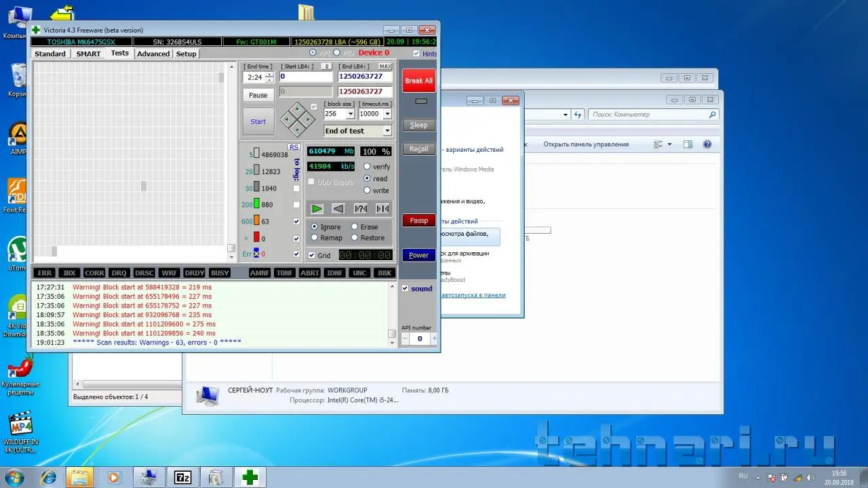Increase the End time spinner value
Image resolution: width=868 pixels, height=488 pixels.
(269, 74)
